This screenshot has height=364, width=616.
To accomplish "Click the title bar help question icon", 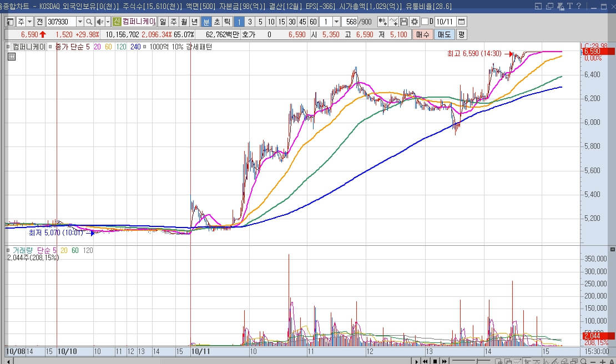I will click(579, 6).
